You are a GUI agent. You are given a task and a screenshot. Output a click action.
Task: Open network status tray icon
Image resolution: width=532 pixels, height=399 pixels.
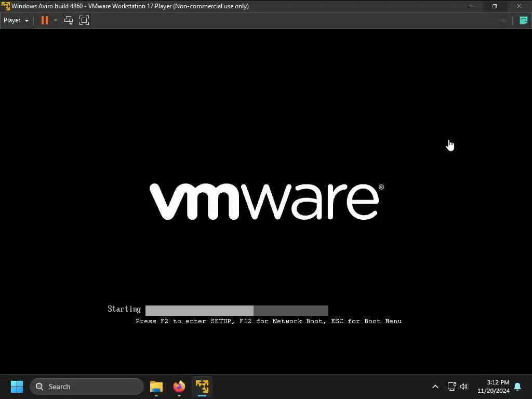tap(451, 387)
